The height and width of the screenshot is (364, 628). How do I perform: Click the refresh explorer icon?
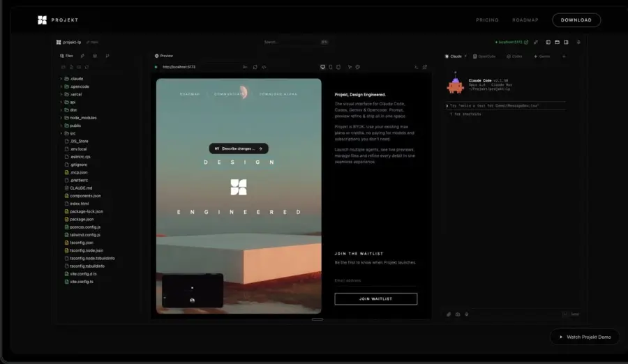[x=87, y=67]
